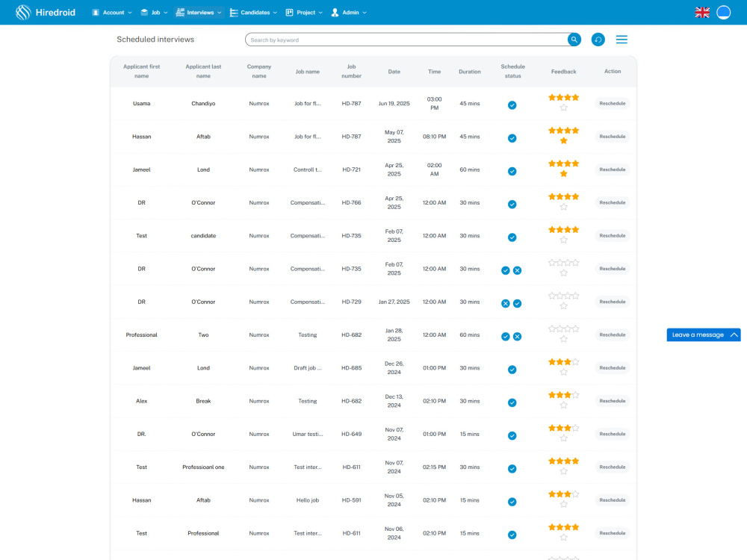Click the Job briefcase icon
The height and width of the screenshot is (560, 747).
(x=144, y=13)
